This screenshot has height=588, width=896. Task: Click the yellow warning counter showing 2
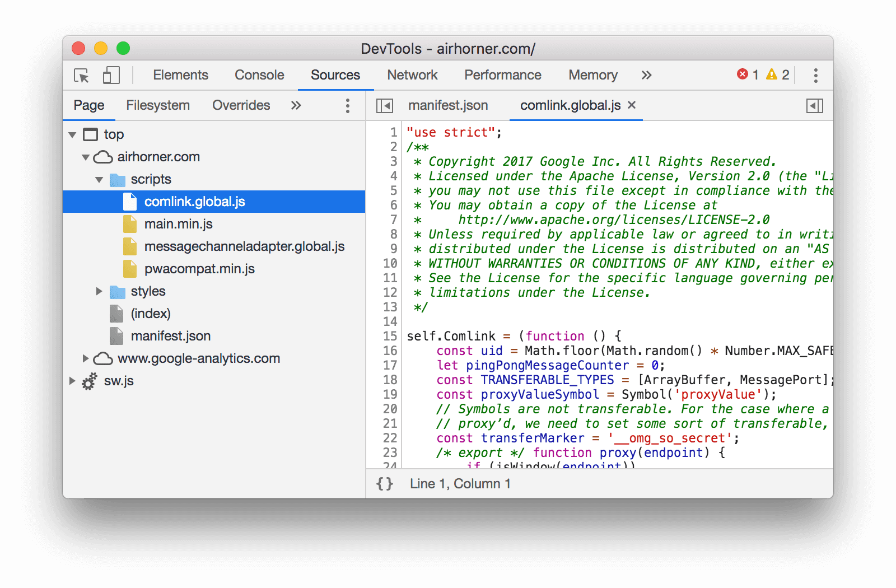point(778,74)
